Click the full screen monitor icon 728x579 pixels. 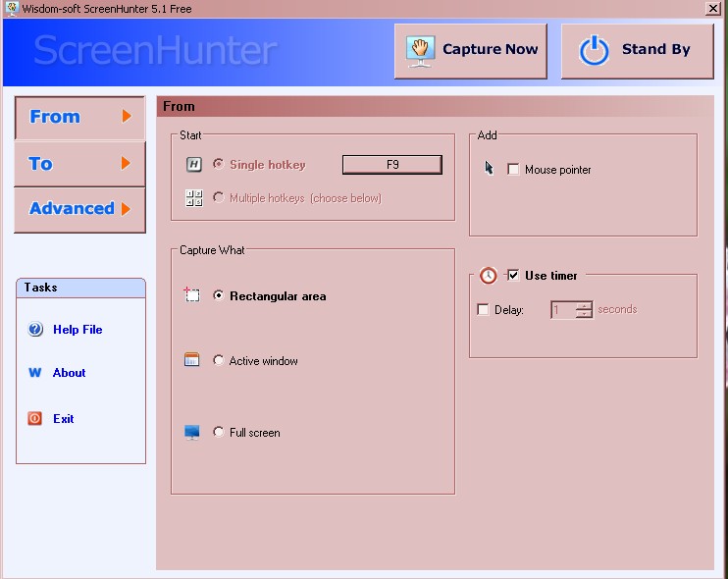[x=191, y=432]
